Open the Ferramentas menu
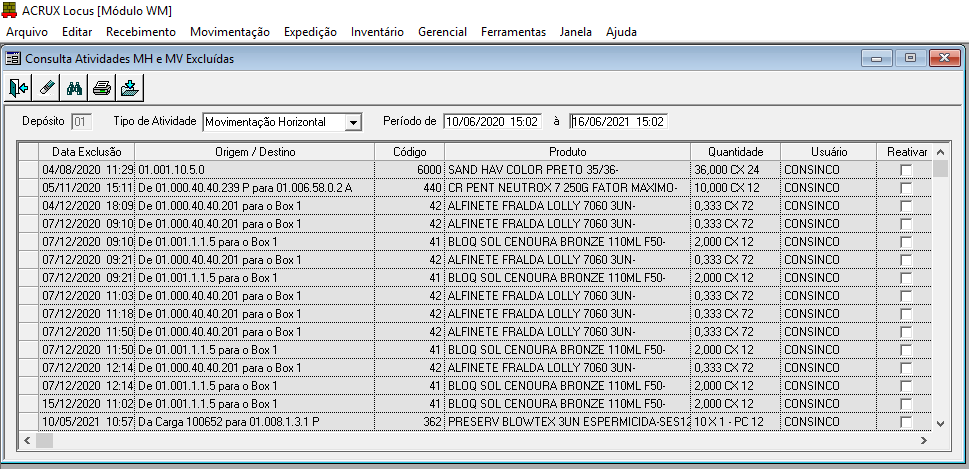This screenshot has width=969, height=469. 514,32
